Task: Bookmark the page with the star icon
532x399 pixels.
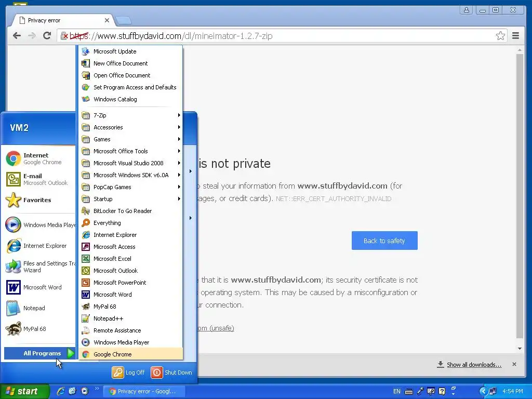Action: point(500,36)
